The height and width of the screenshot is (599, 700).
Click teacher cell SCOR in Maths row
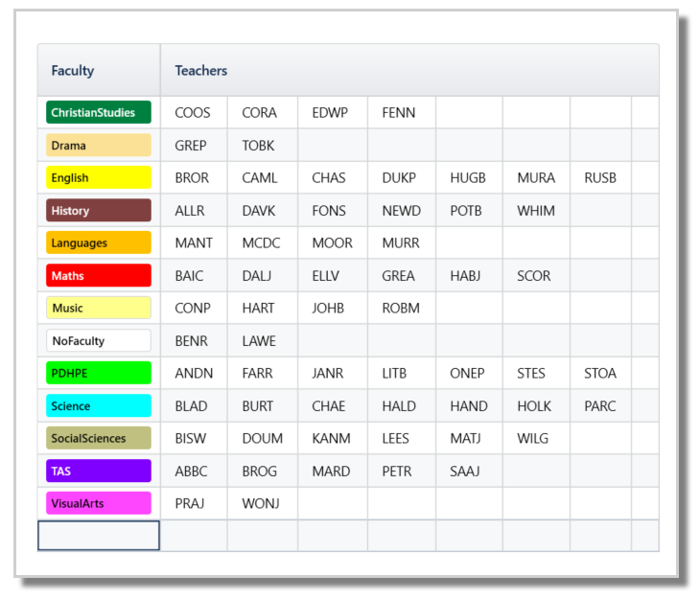pyautogui.click(x=536, y=275)
